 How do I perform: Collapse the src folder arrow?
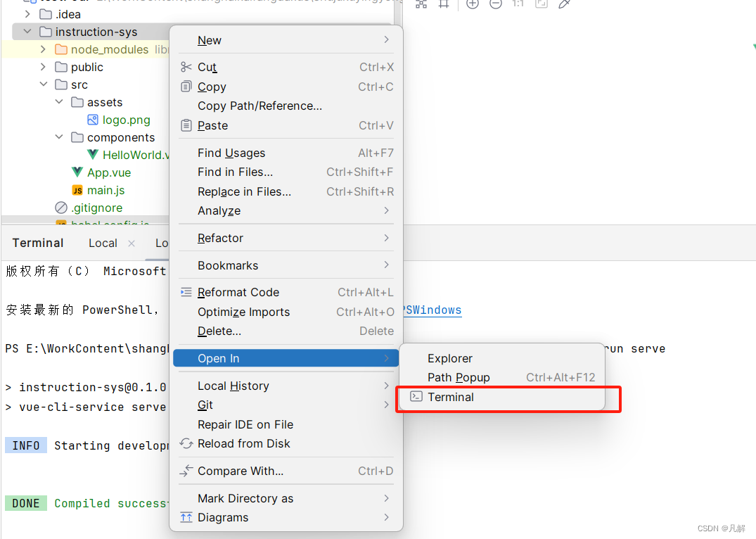(44, 84)
